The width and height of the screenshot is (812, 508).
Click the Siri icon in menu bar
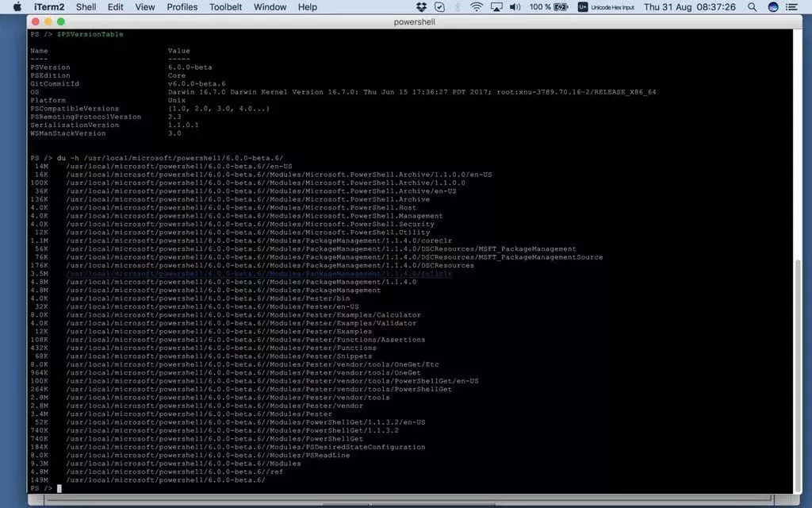click(773, 6)
